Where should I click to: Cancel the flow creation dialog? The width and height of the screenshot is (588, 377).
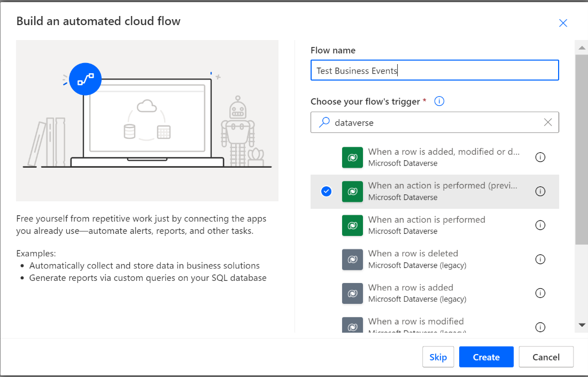546,357
